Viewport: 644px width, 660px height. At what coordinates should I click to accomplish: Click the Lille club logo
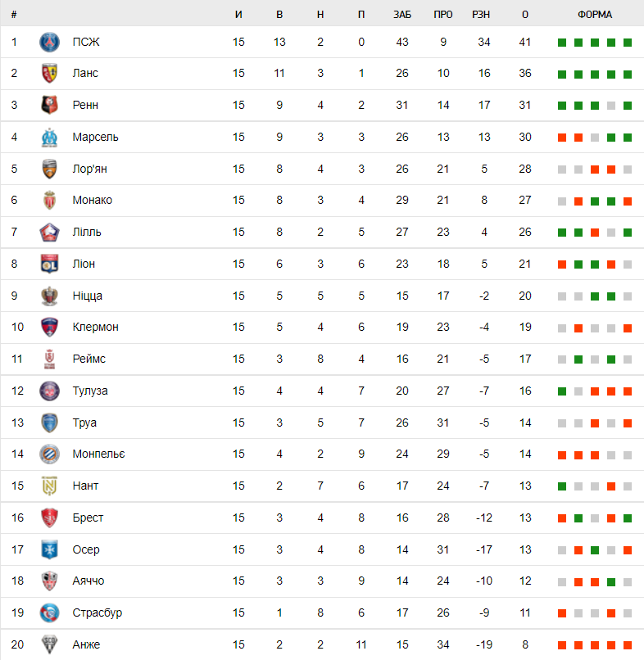pyautogui.click(x=50, y=232)
